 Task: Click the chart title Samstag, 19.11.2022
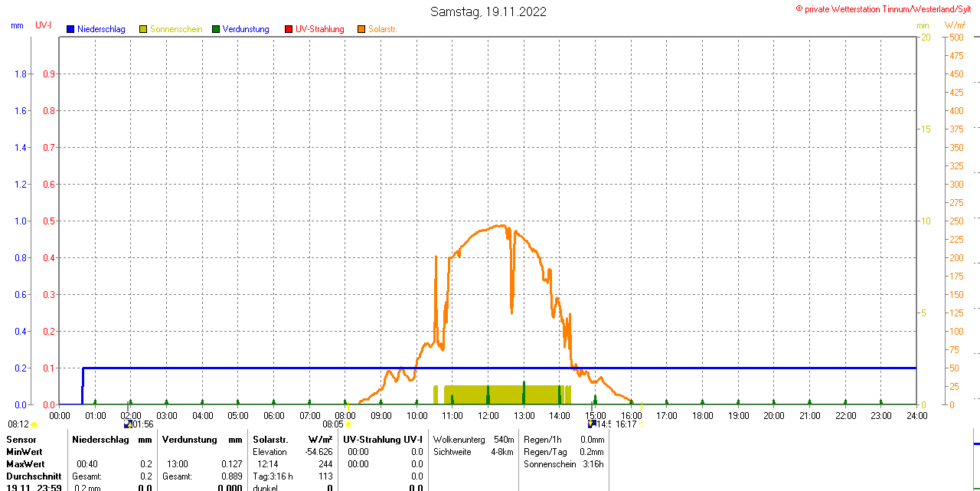coord(488,11)
